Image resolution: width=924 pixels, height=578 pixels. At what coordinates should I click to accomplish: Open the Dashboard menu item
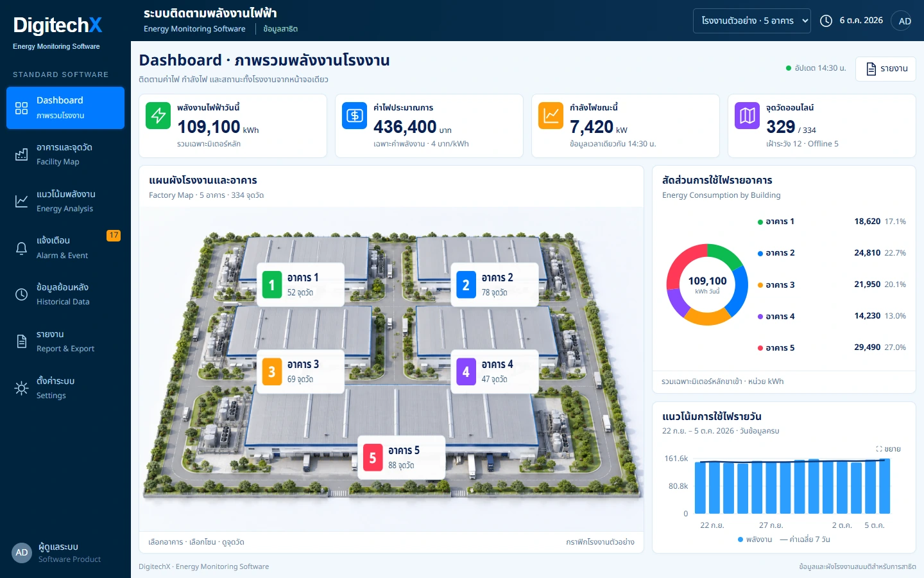(65, 108)
